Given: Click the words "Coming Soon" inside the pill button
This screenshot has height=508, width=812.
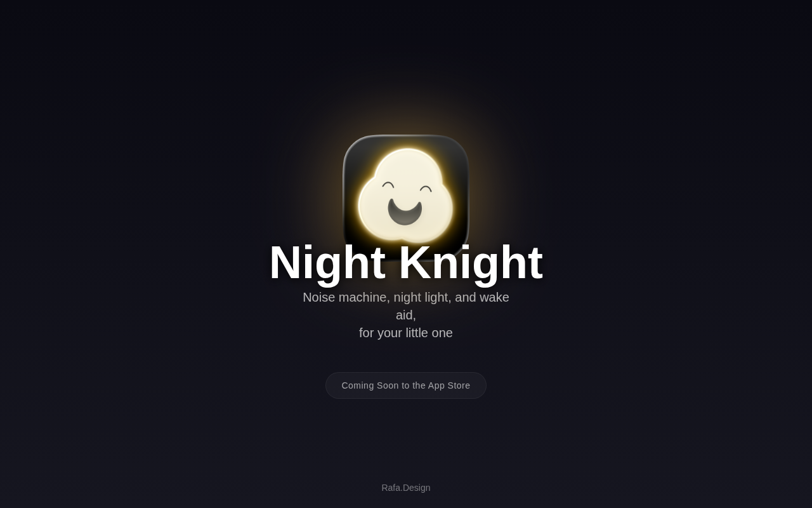Looking at the screenshot, I should tap(370, 385).
